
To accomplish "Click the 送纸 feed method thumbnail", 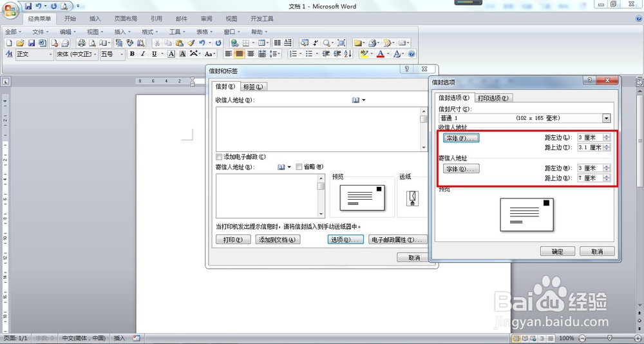I will (x=412, y=198).
